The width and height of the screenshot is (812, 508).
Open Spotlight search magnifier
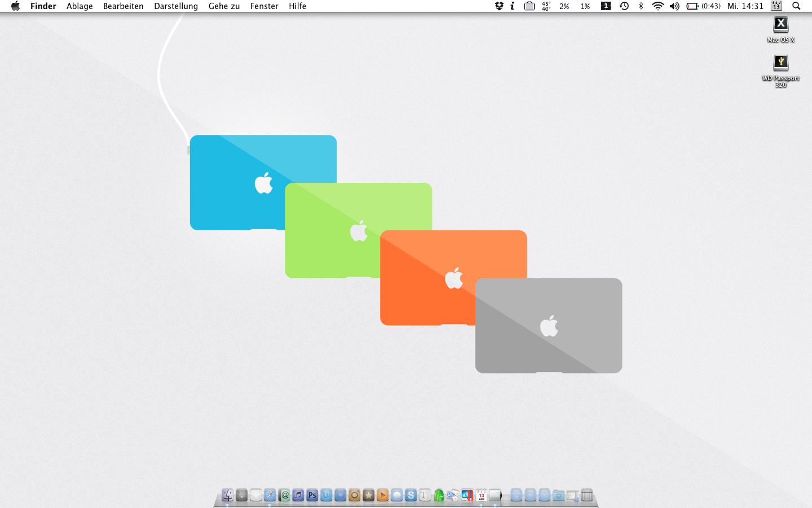point(796,6)
